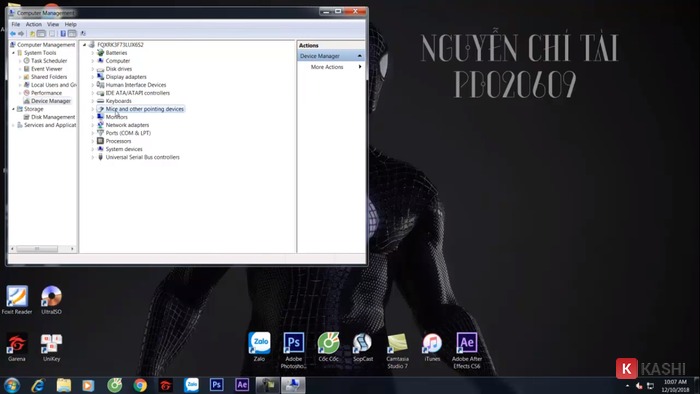Show hidden system tray icons arrow

coord(627,386)
